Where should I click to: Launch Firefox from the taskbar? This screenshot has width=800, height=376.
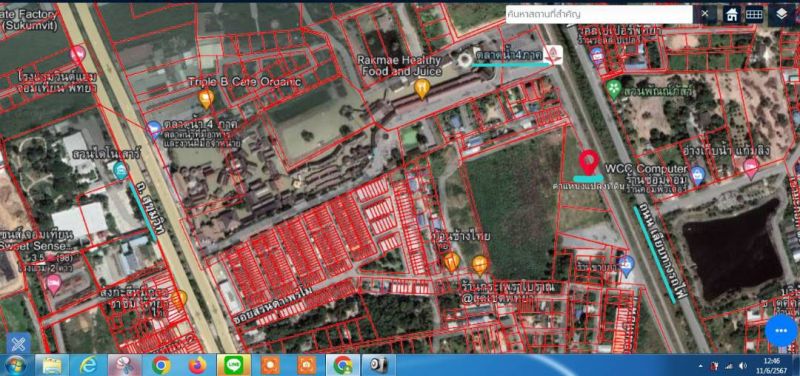pos(198,365)
